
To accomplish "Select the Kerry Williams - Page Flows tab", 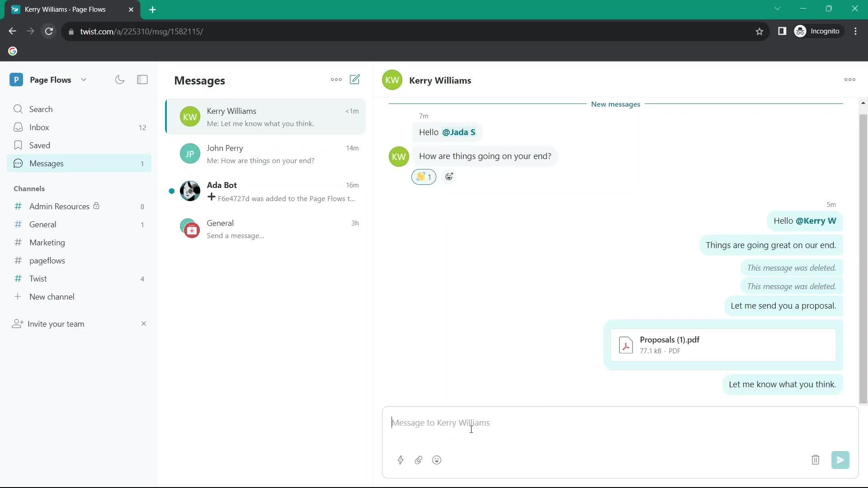I will [72, 9].
